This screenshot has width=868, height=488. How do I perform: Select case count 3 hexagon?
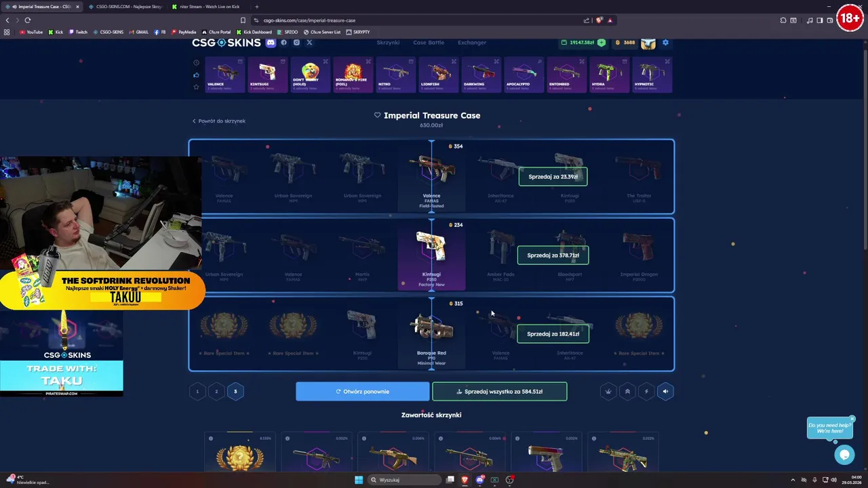pyautogui.click(x=235, y=391)
